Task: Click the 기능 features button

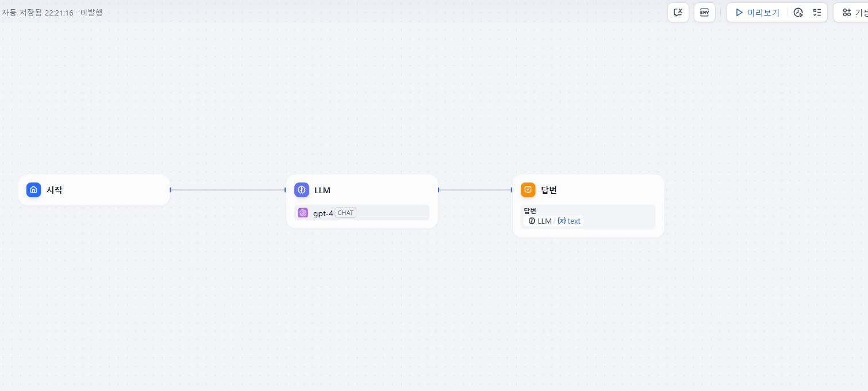Action: pos(855,13)
